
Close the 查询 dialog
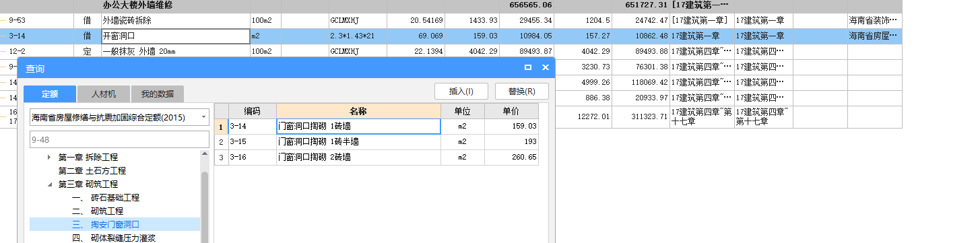coord(545,67)
